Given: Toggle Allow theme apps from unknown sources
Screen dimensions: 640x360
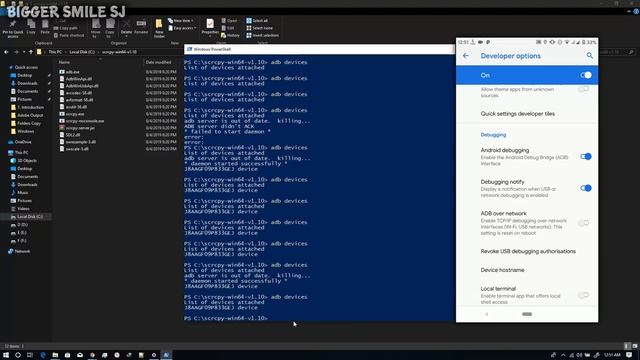Looking at the screenshot, I should coord(584,89).
